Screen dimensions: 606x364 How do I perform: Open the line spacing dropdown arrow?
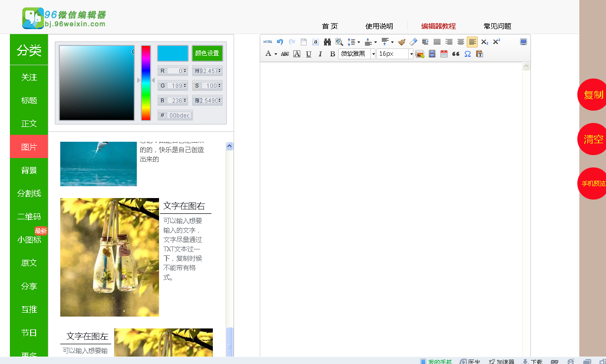[x=358, y=42]
